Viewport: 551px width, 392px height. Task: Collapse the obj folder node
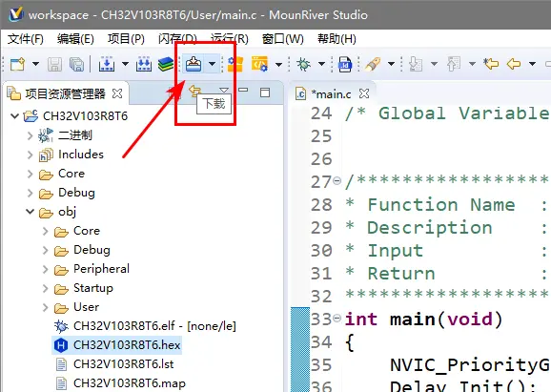pos(31,212)
